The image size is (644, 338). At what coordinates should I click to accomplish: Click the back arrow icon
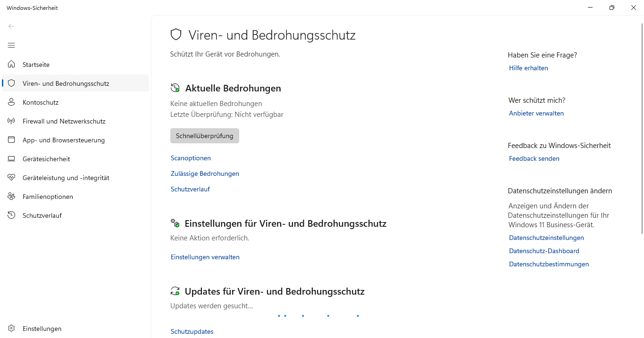tap(11, 26)
